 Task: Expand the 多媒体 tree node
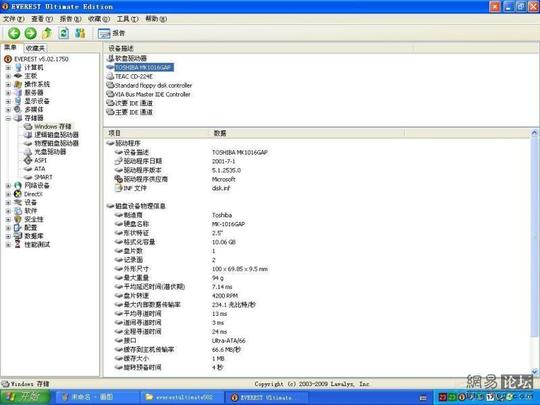[8, 110]
